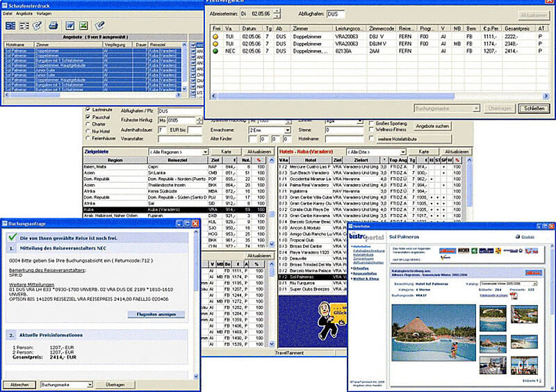
Task: Click the yellow availability dot of the first TUI row
Action: (215, 37)
